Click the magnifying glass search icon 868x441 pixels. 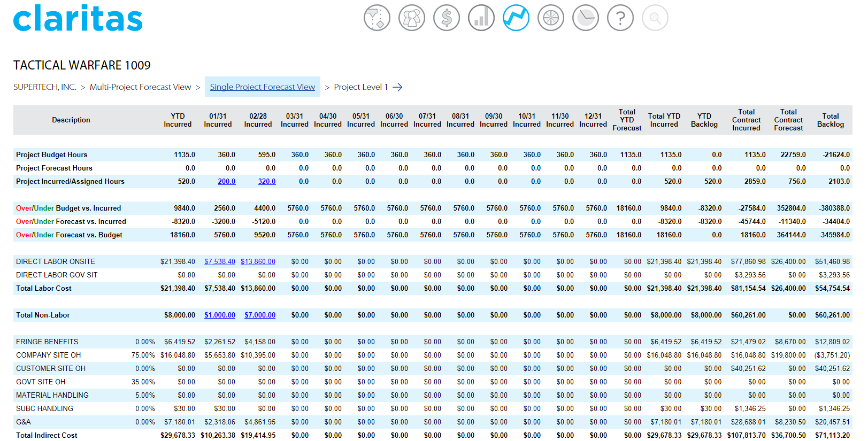point(655,18)
